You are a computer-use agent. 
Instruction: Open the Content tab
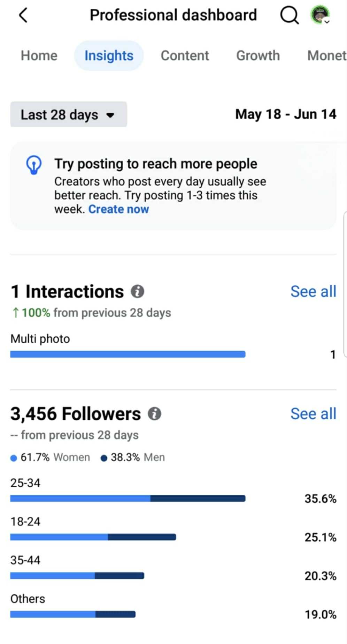point(185,55)
